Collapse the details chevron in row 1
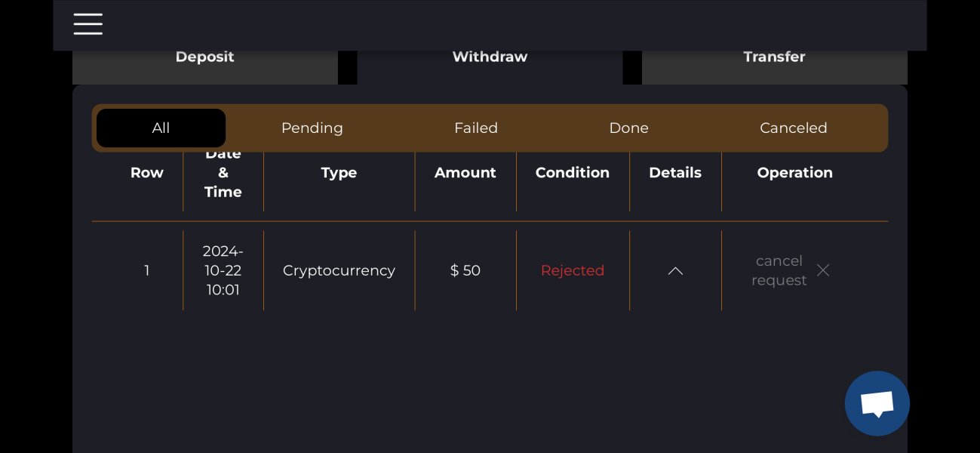The height and width of the screenshot is (453, 980). [x=675, y=270]
